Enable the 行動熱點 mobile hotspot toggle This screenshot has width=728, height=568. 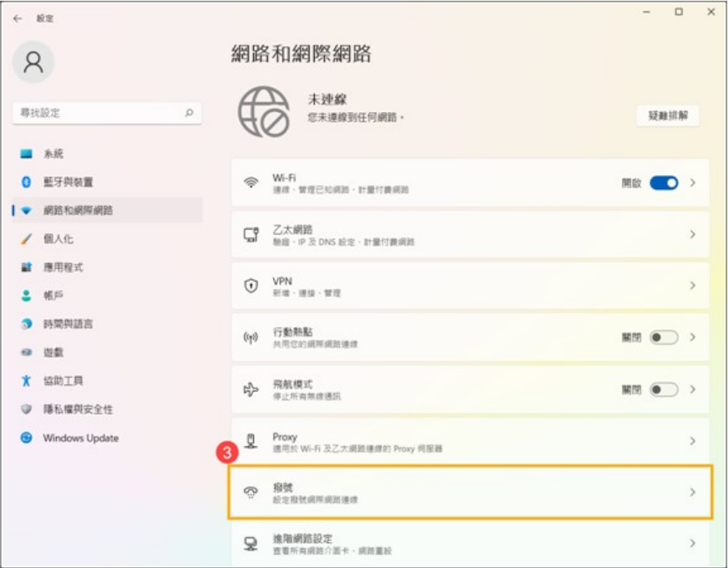(663, 338)
